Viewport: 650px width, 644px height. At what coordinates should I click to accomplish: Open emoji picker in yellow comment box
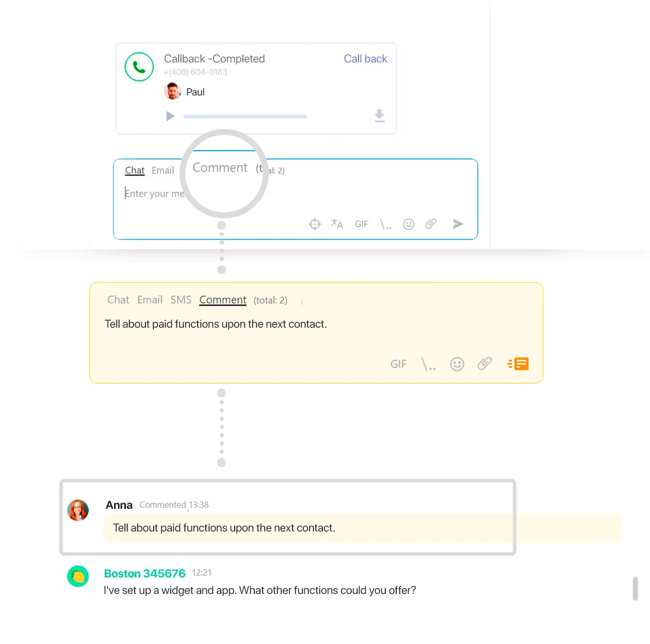[x=457, y=364]
